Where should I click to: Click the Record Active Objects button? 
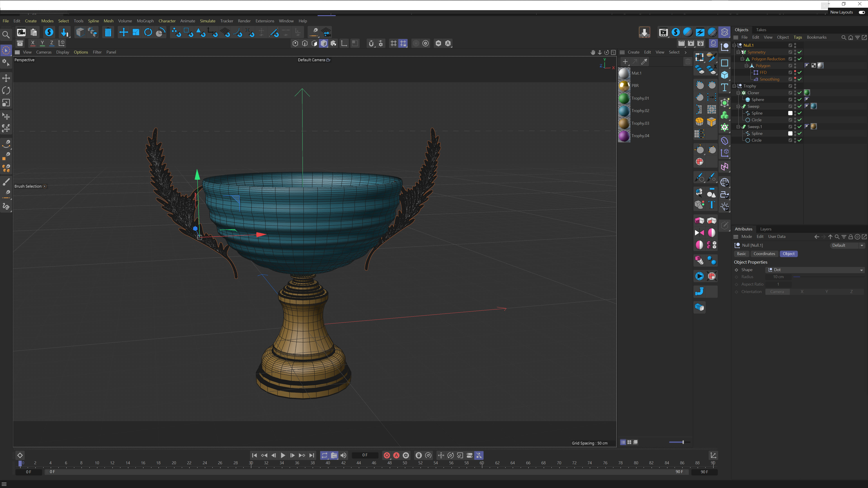pos(387,455)
